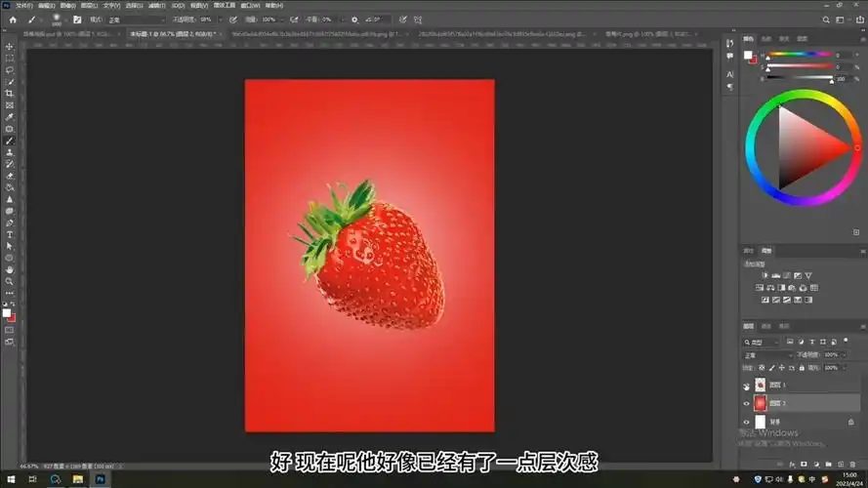The image size is (868, 488).
Task: Open the File menu
Action: [x=23, y=5]
